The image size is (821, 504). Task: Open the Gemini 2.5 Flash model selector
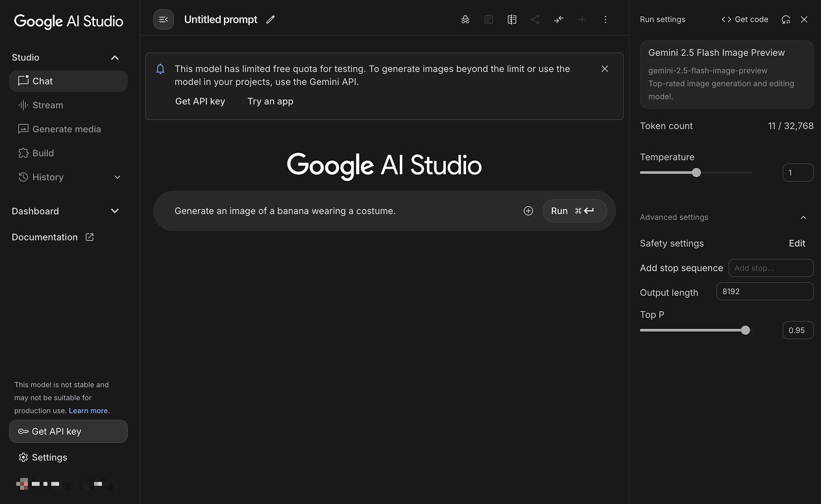727,75
